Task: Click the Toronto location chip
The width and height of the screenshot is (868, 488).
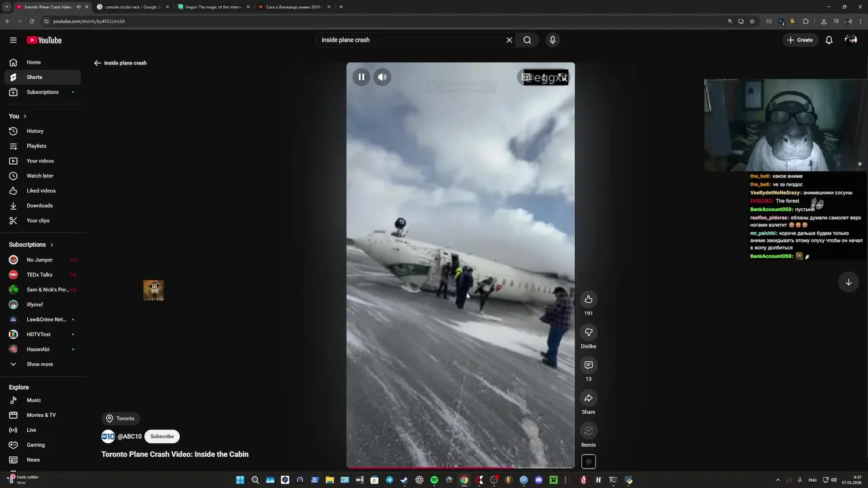Action: 121,418
